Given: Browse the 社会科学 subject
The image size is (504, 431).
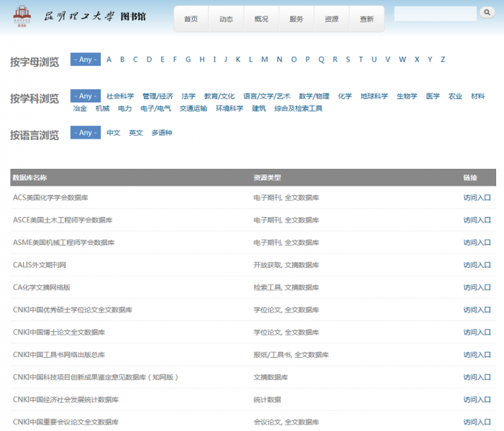Looking at the screenshot, I should (x=120, y=96).
